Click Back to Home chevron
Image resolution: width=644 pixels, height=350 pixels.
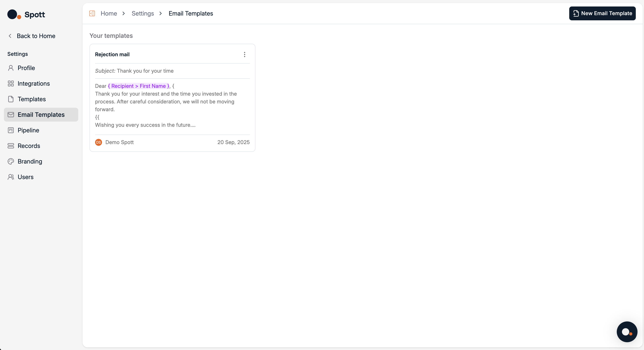(x=10, y=36)
